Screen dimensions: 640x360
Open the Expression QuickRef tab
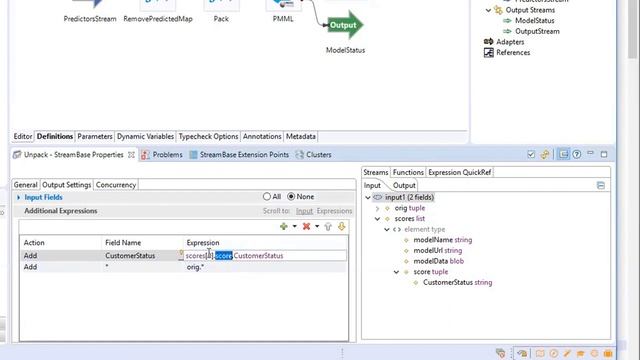(460, 172)
